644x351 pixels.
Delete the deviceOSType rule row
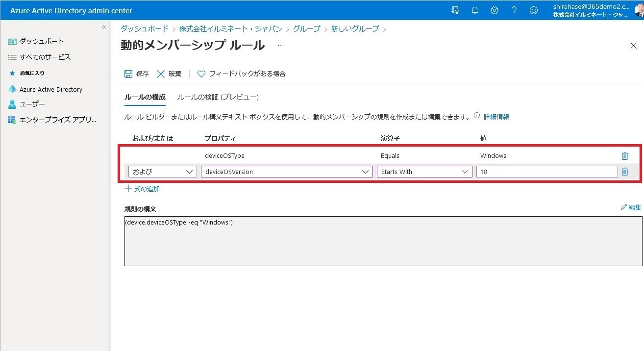click(x=625, y=156)
